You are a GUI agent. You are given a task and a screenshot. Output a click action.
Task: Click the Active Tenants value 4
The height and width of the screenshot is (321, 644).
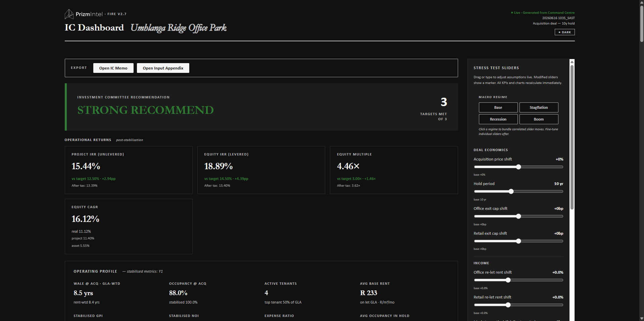pyautogui.click(x=266, y=293)
